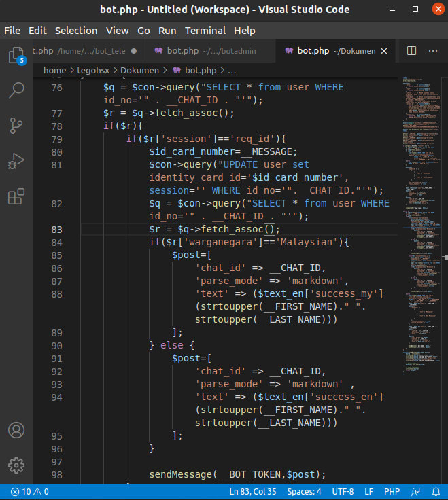Place cursor on 'Malaysian' string
This screenshot has width=448, height=500.
307,242
